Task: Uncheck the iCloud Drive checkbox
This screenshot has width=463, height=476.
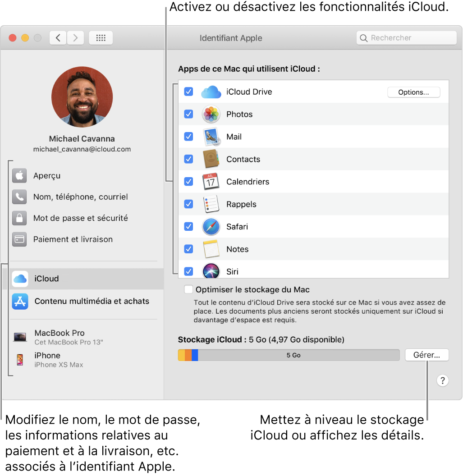Action: point(188,92)
